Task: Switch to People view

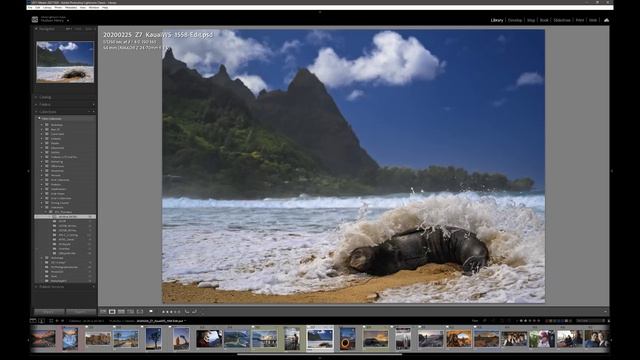Action: 140,311
